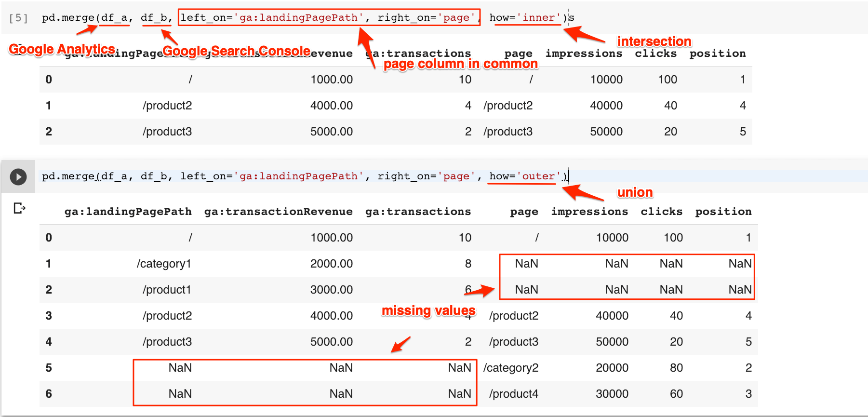
Task: Click the 30000 impressions value
Action: (x=612, y=394)
